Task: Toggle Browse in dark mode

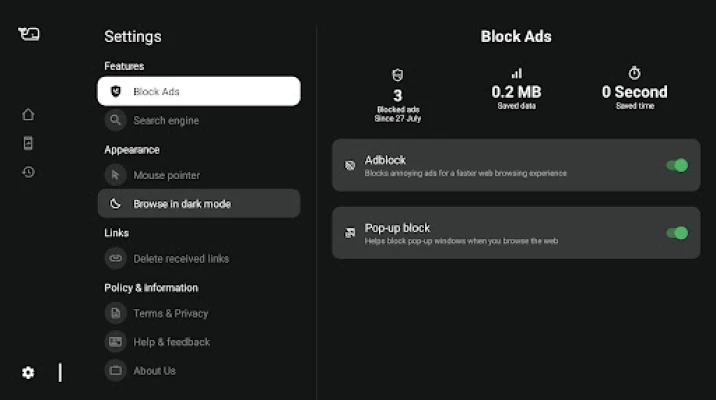Action: pyautogui.click(x=198, y=204)
